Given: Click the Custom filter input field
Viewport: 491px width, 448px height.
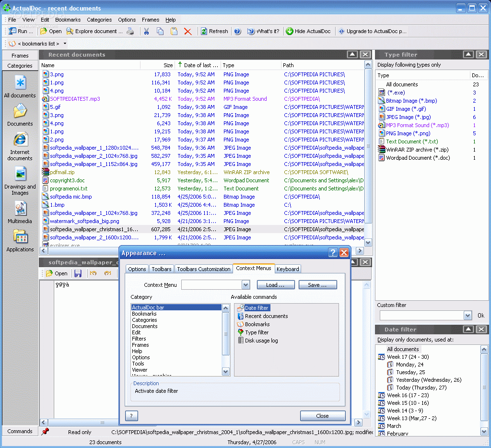Looking at the screenshot, I should coord(421,316).
